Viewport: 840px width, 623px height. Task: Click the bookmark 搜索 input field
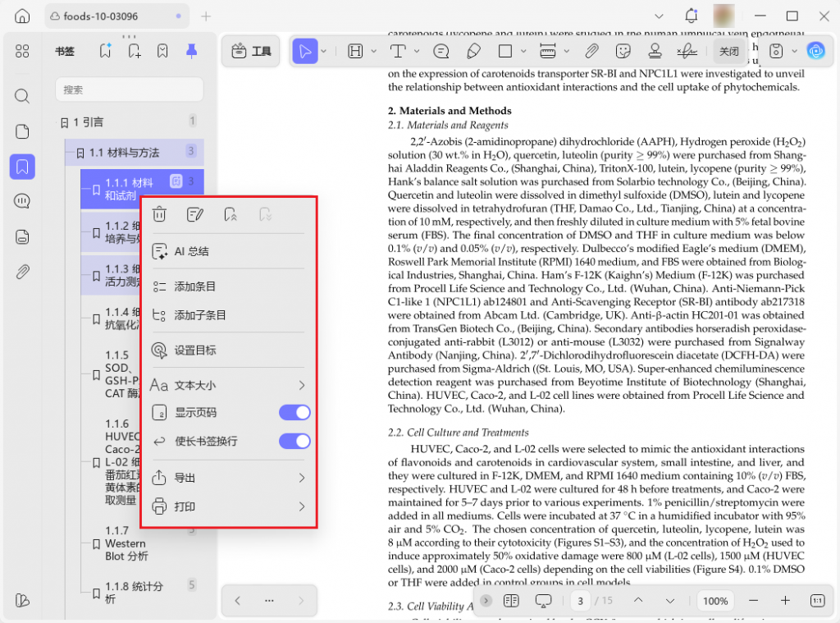[129, 89]
